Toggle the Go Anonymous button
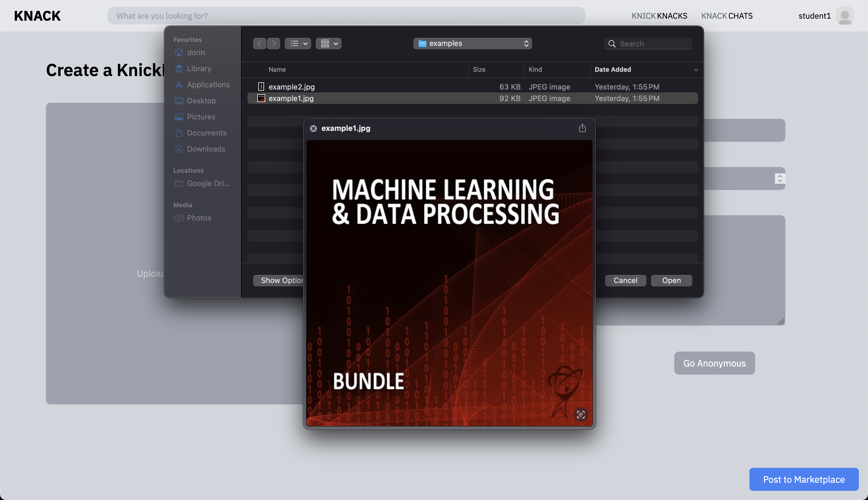 click(x=714, y=363)
